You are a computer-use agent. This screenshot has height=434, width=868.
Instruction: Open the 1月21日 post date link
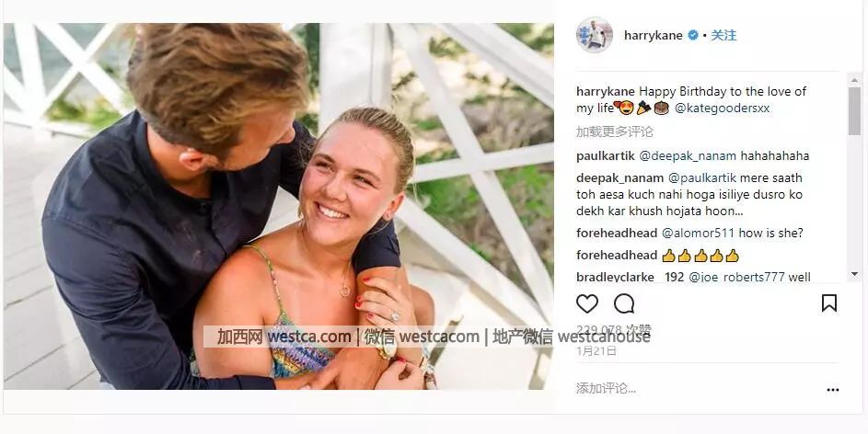pos(596,351)
